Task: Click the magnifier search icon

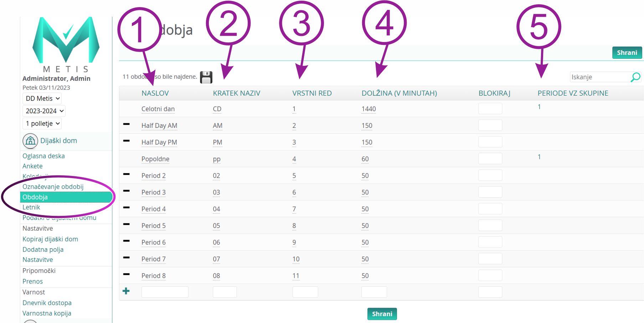Action: click(635, 77)
